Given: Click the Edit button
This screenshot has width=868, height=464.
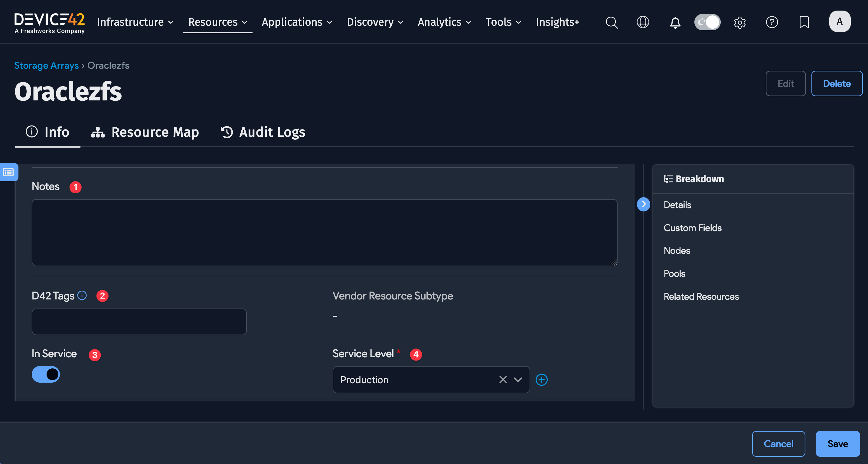Looking at the screenshot, I should [785, 83].
